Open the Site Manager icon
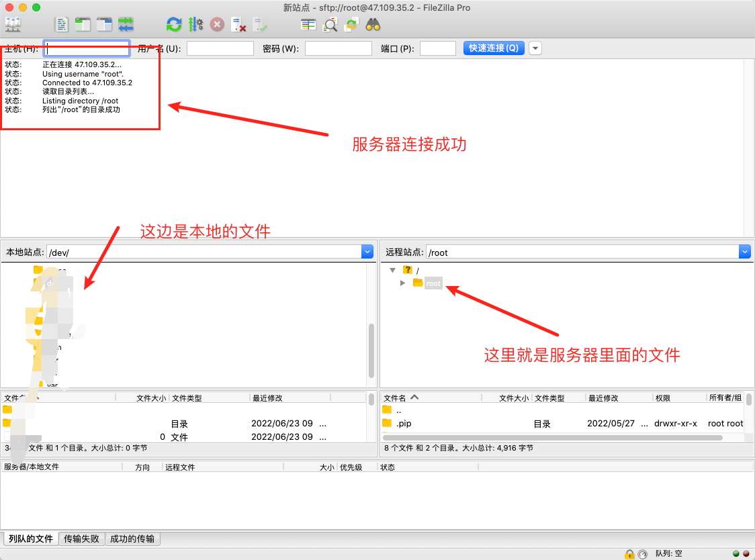Image resolution: width=755 pixels, height=560 pixels. click(x=13, y=24)
